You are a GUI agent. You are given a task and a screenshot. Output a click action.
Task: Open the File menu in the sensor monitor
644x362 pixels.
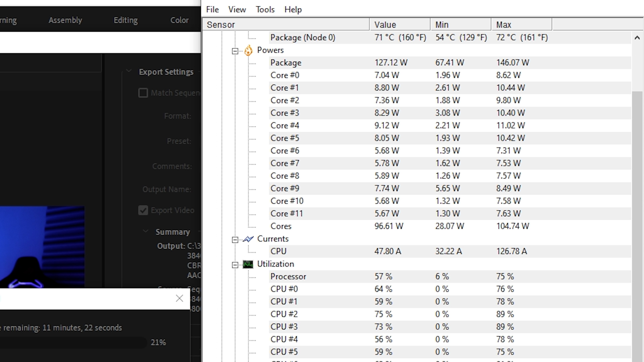point(212,10)
